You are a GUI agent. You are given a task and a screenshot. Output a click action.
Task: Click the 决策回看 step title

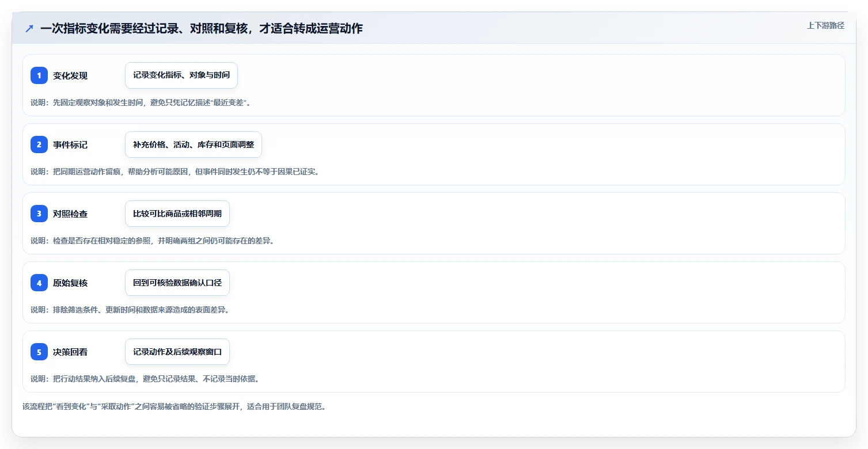pos(70,352)
